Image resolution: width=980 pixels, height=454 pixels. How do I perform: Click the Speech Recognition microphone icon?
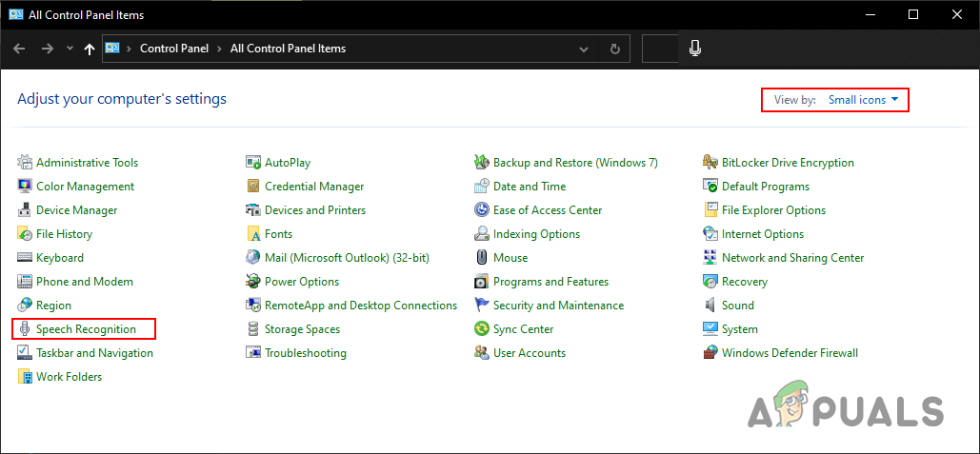click(25, 329)
